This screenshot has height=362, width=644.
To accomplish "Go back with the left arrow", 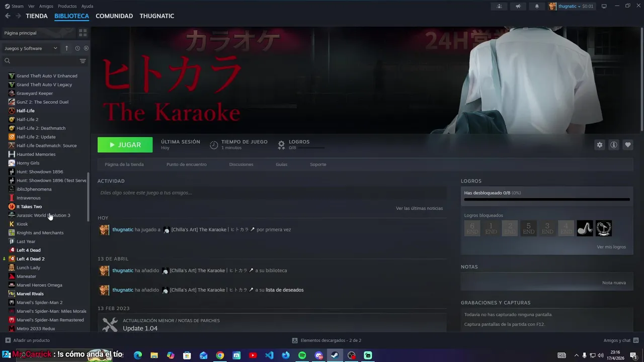I will [x=8, y=16].
